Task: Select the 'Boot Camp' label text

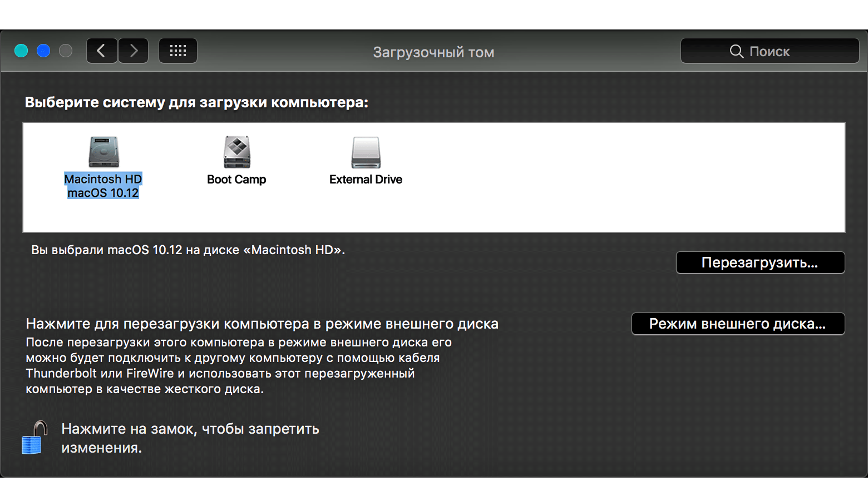Action: click(236, 180)
